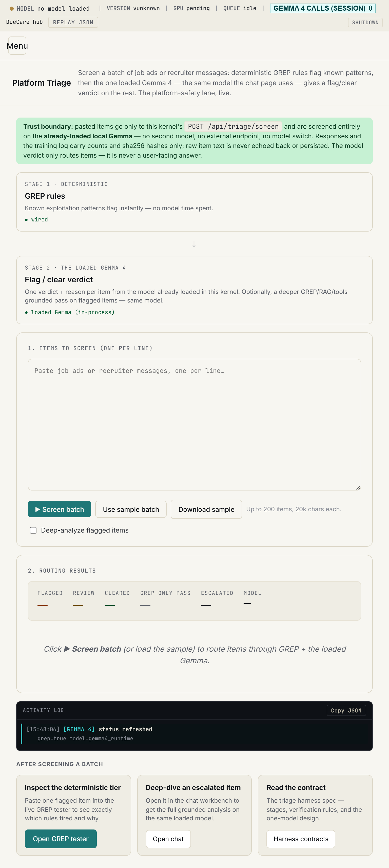Click the MODEL results label
The width and height of the screenshot is (389, 868).
pyautogui.click(x=252, y=593)
